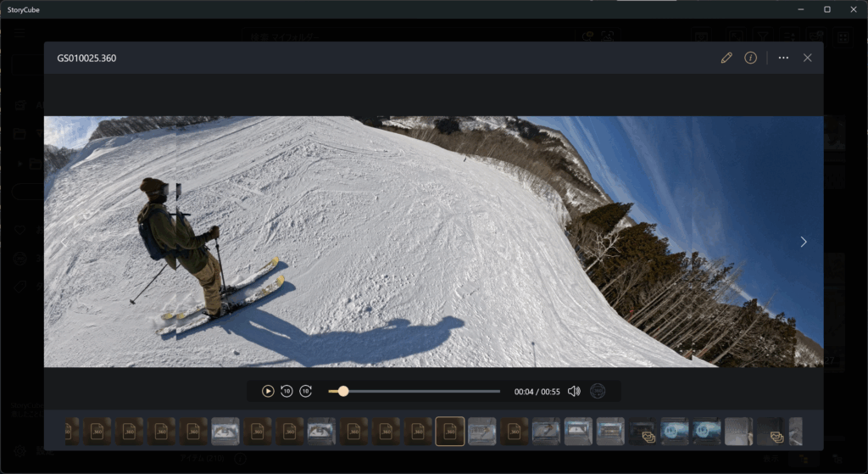Click the seek bar handle
The height and width of the screenshot is (474, 868).
click(x=343, y=392)
